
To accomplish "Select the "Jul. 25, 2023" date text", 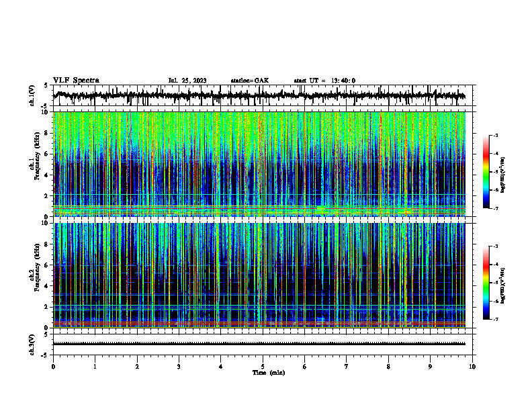I will (x=187, y=81).
